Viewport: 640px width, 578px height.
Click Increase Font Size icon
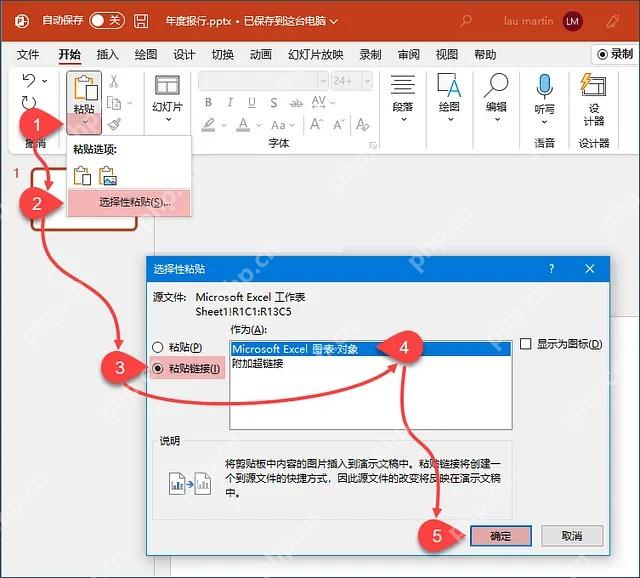point(316,124)
